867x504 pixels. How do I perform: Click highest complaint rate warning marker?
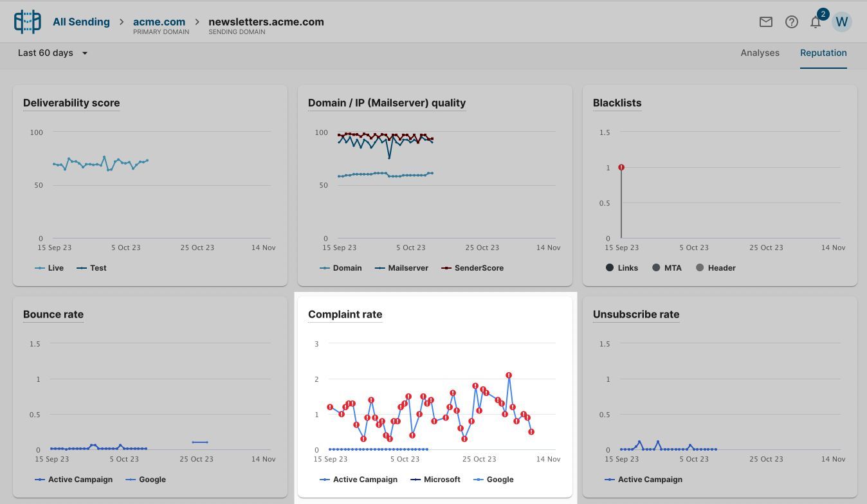pyautogui.click(x=509, y=375)
